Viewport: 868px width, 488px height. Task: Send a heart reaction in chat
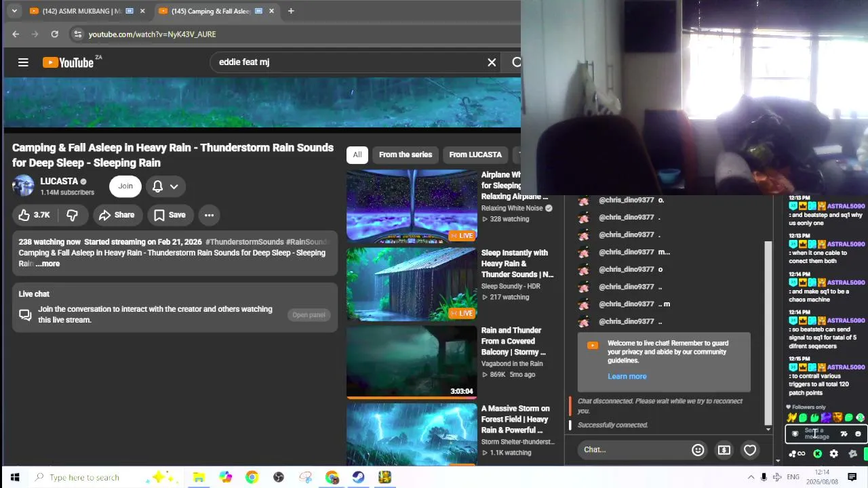pos(750,450)
